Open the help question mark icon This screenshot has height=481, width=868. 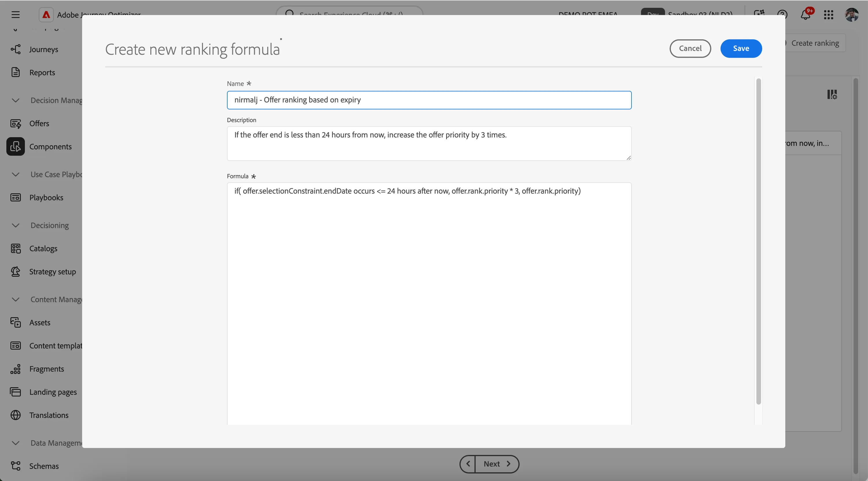782,14
